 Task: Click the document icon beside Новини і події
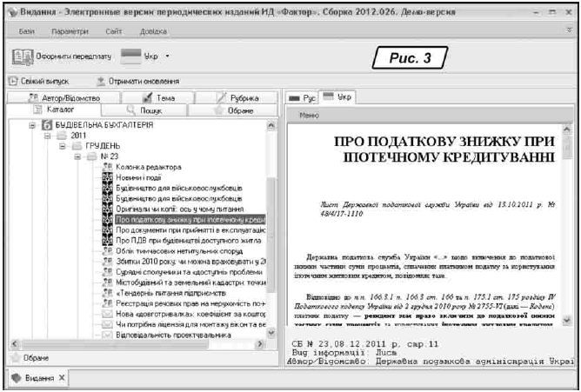[x=106, y=177]
